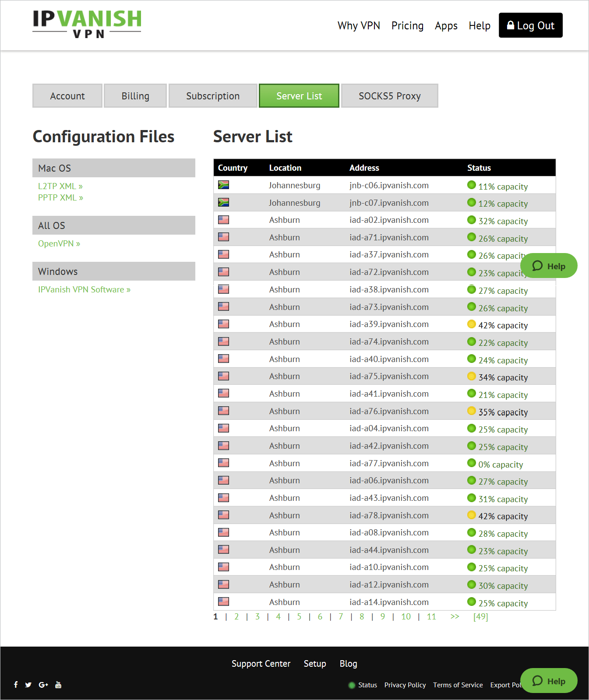The width and height of the screenshot is (589, 700).
Task: Select the Server List tab
Action: (x=299, y=96)
